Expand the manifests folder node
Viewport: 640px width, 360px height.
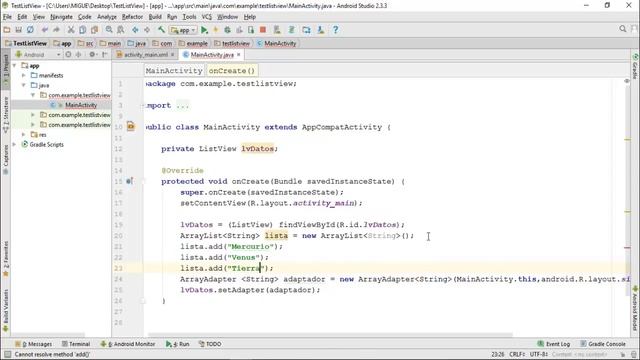tap(24, 76)
